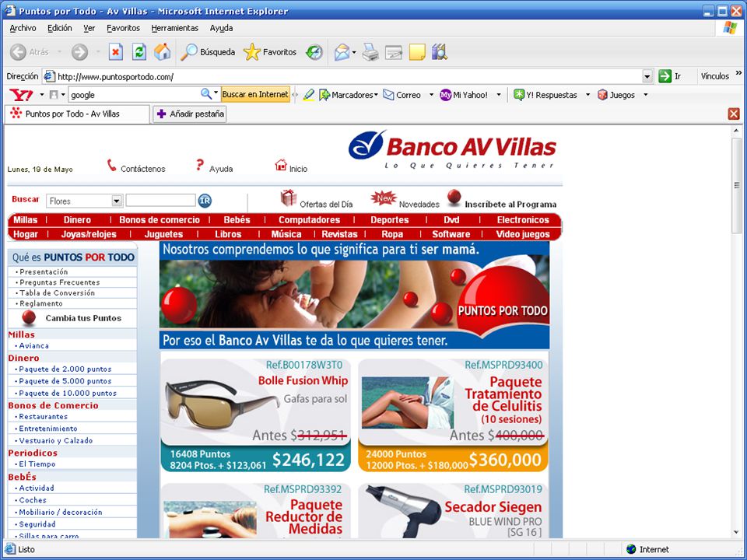Print the page using printer icon

370,52
